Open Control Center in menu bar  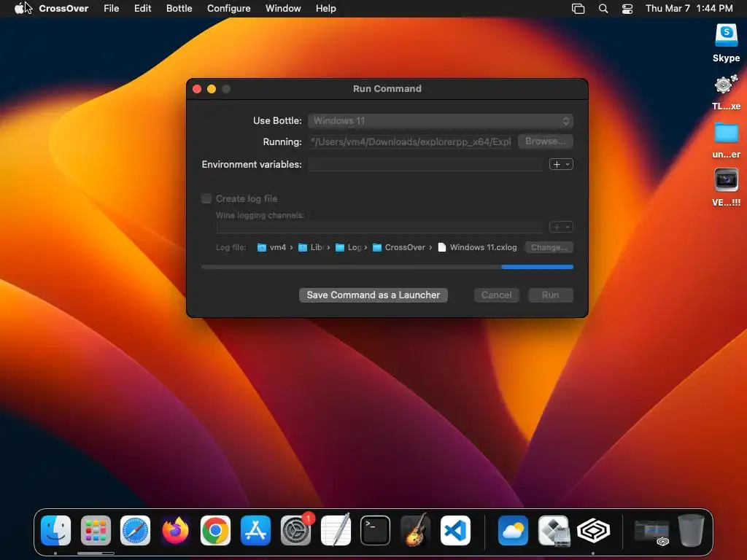point(627,8)
